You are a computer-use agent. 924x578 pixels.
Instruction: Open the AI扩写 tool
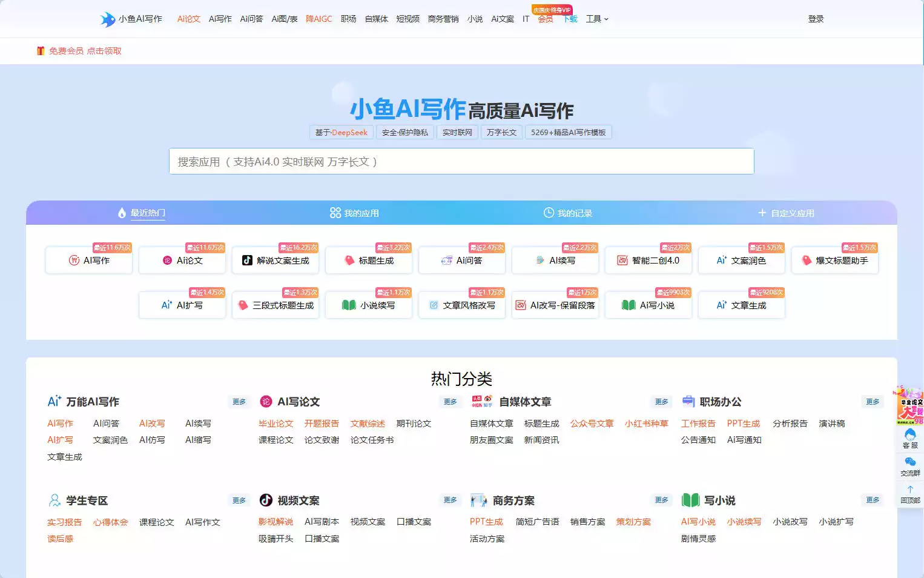(x=182, y=305)
